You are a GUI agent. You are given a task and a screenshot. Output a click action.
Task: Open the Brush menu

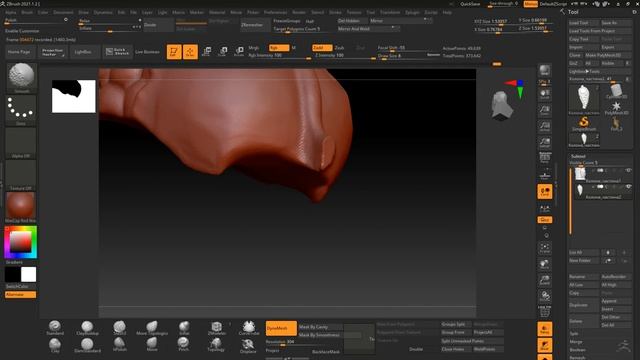27,12
